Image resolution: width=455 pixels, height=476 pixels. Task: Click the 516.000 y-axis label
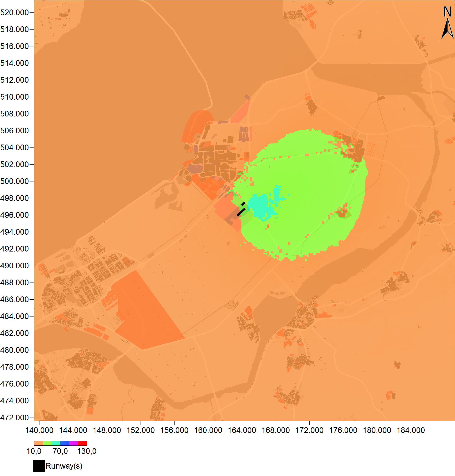click(x=15, y=46)
